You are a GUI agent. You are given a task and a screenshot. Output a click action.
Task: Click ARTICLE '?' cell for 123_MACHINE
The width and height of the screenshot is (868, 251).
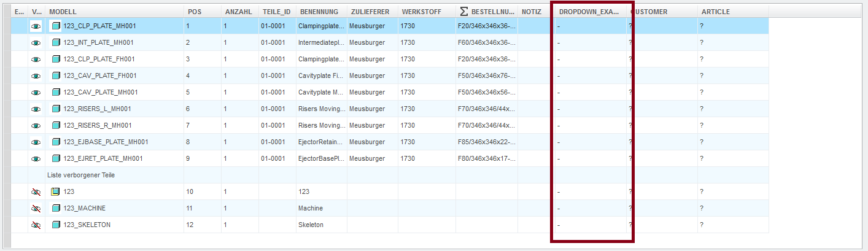(x=733, y=209)
